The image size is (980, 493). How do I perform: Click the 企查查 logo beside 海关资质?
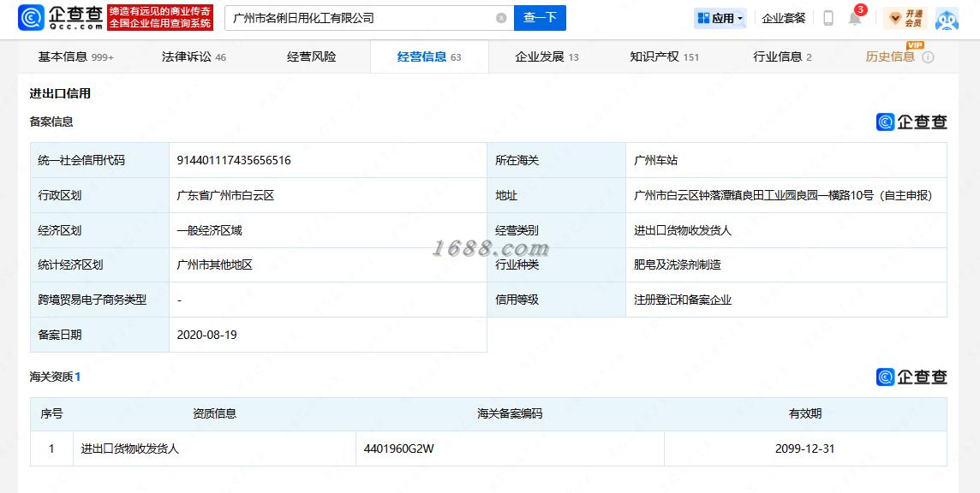point(911,377)
